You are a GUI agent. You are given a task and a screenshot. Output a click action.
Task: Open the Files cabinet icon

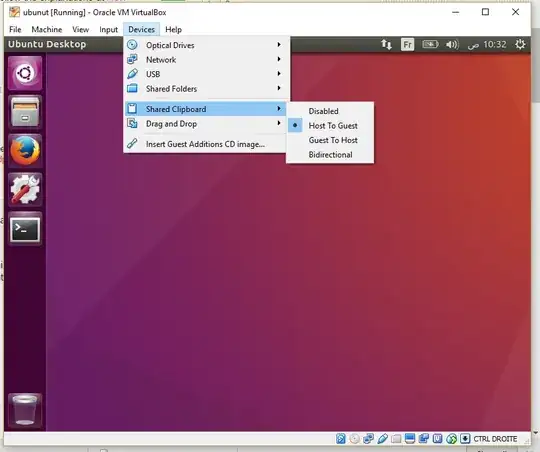coord(25,112)
